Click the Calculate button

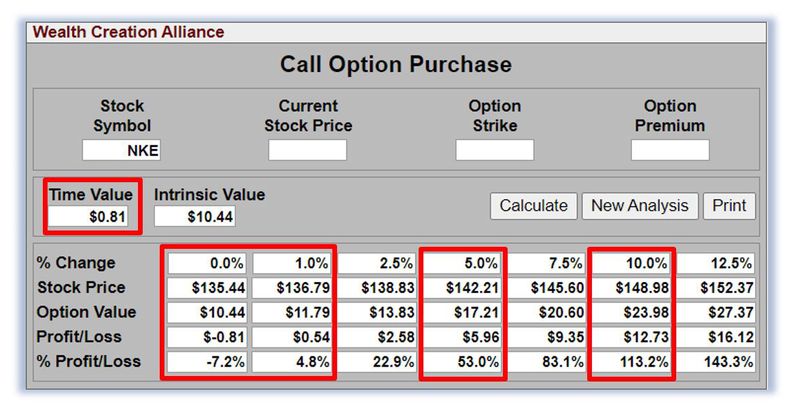click(533, 206)
